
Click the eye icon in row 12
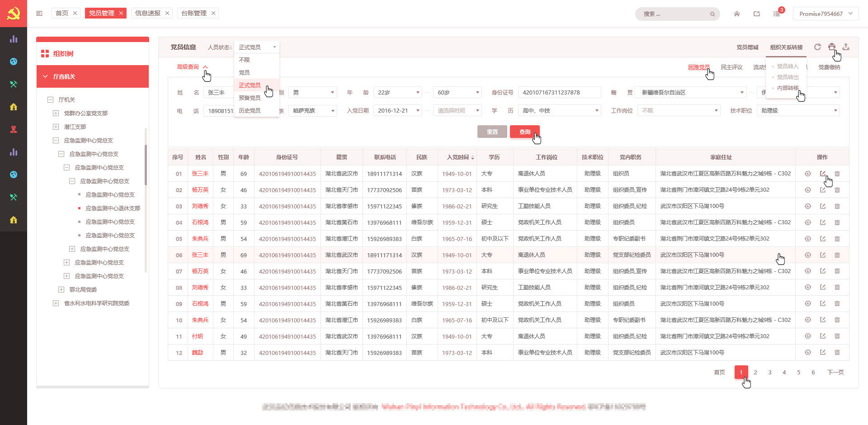point(808,353)
